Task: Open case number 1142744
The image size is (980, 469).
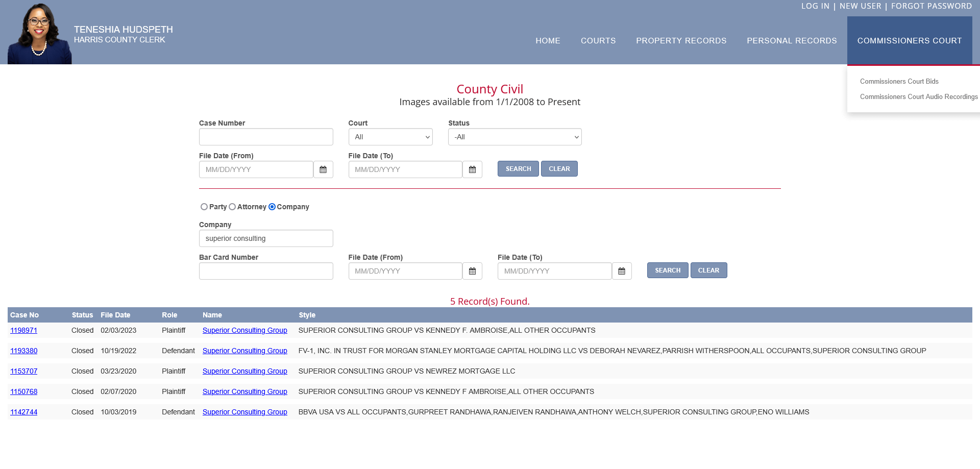Action: tap(23, 412)
